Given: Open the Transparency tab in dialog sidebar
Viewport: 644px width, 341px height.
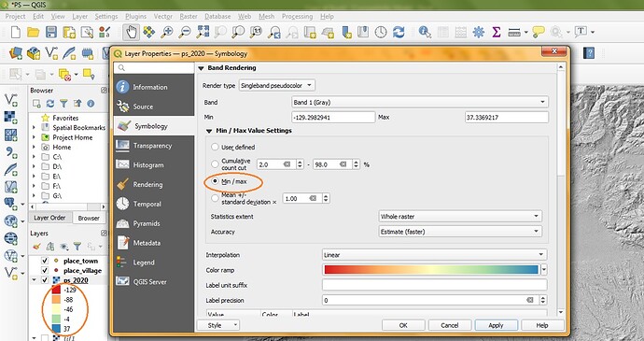Looking at the screenshot, I should click(154, 146).
